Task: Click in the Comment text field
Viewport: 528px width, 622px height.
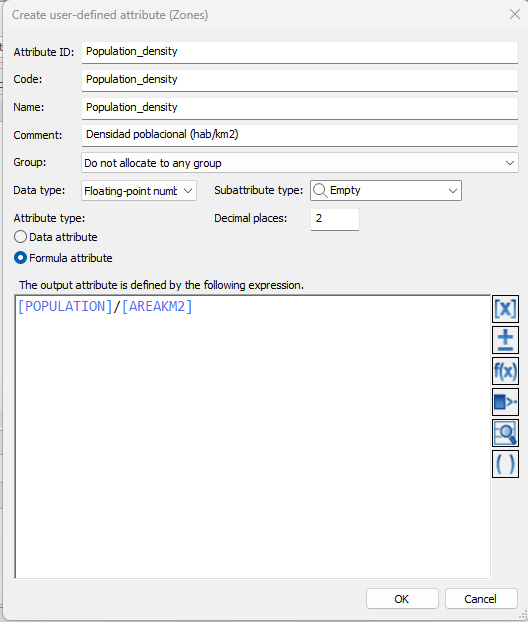Action: point(300,135)
